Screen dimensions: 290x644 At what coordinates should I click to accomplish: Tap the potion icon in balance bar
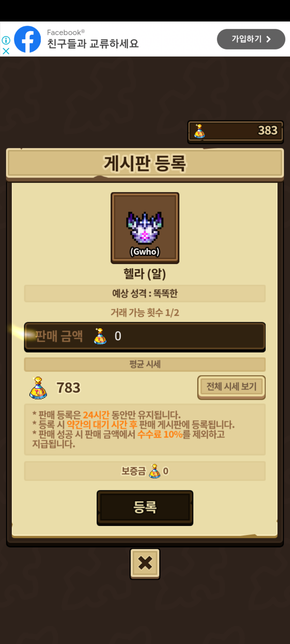(199, 131)
